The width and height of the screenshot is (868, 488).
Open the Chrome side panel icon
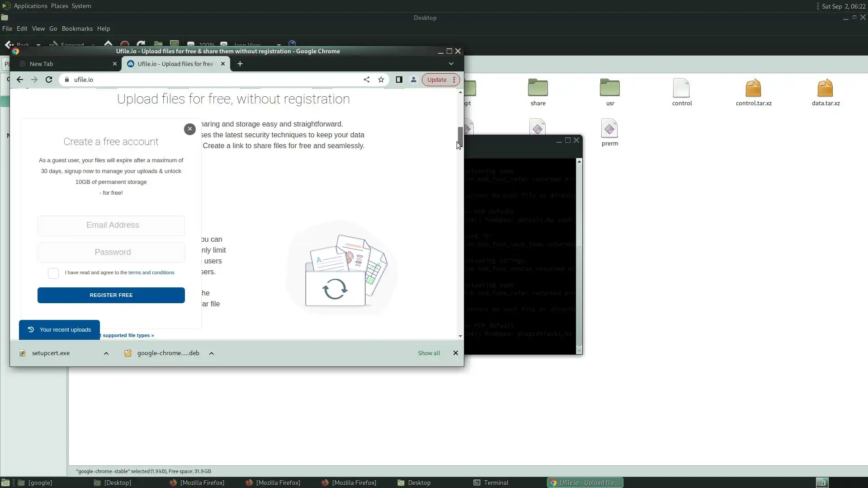coord(399,80)
